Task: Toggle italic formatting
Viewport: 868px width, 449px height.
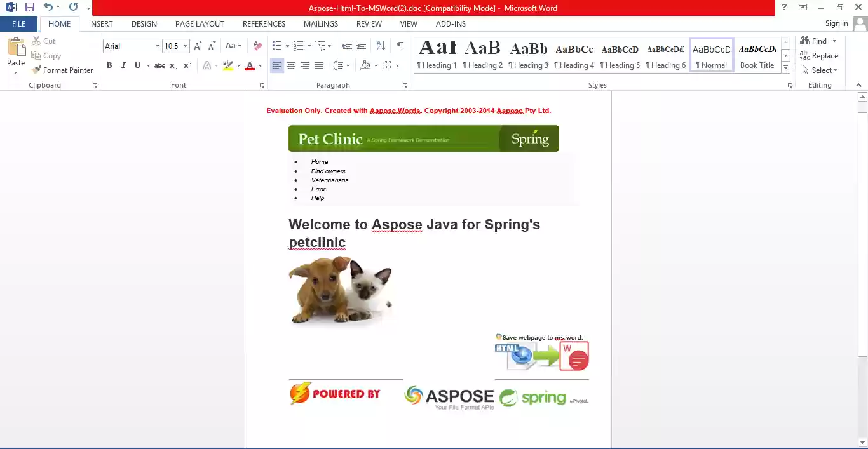Action: click(123, 65)
